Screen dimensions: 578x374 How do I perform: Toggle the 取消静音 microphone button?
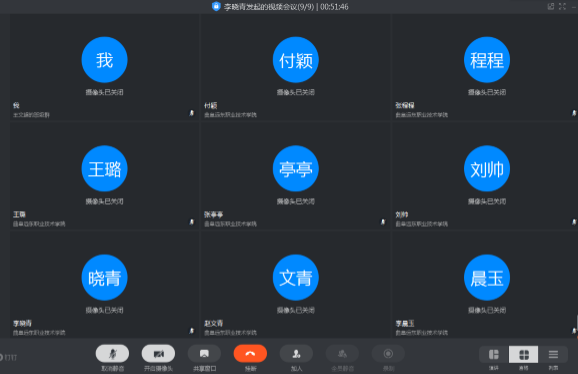point(112,354)
